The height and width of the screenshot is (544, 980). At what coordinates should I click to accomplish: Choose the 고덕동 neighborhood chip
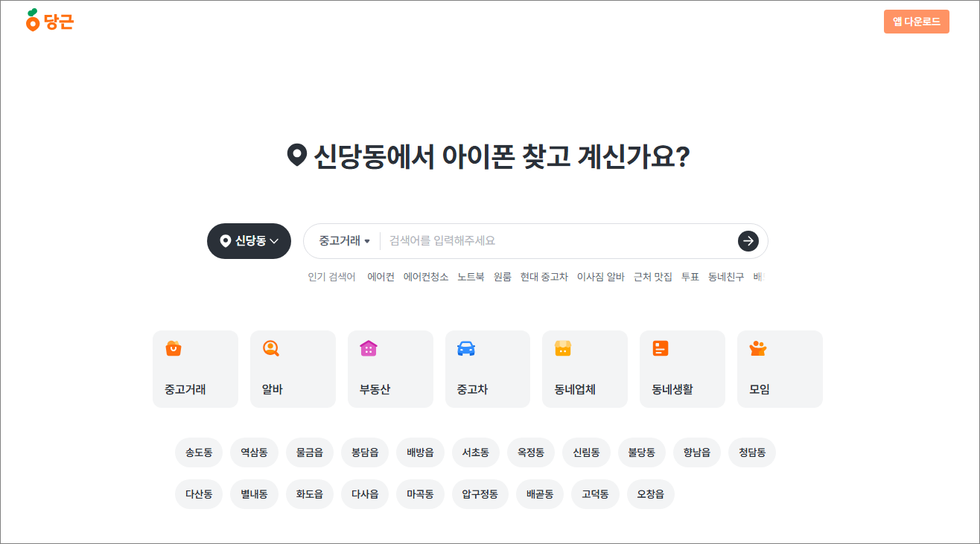pyautogui.click(x=595, y=494)
